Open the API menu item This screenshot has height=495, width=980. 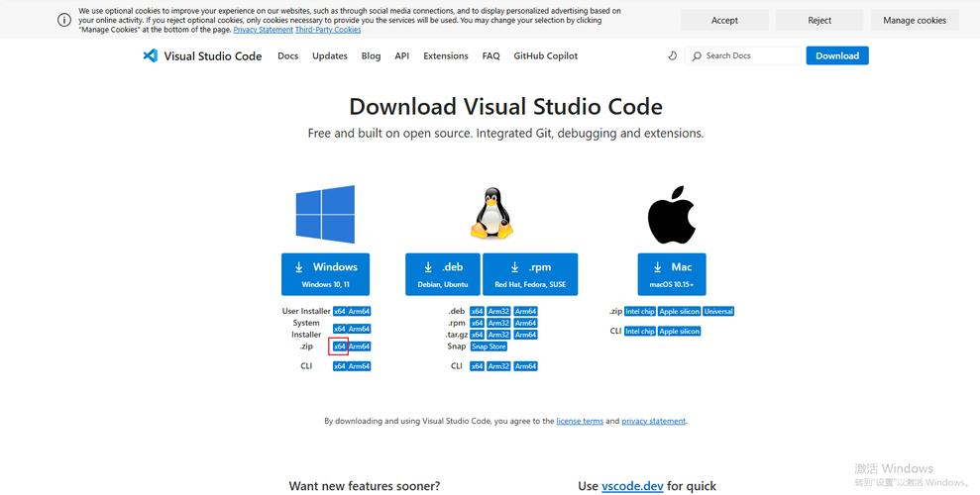[x=402, y=55]
